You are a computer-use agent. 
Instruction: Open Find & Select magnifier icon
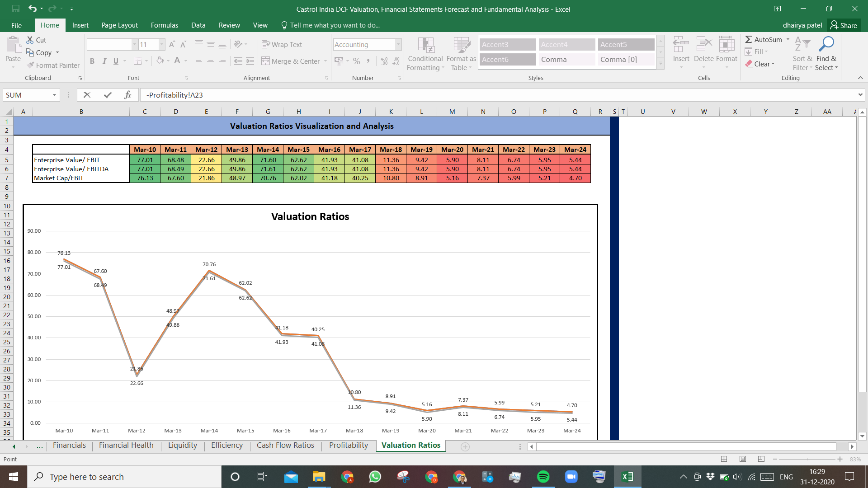826,44
